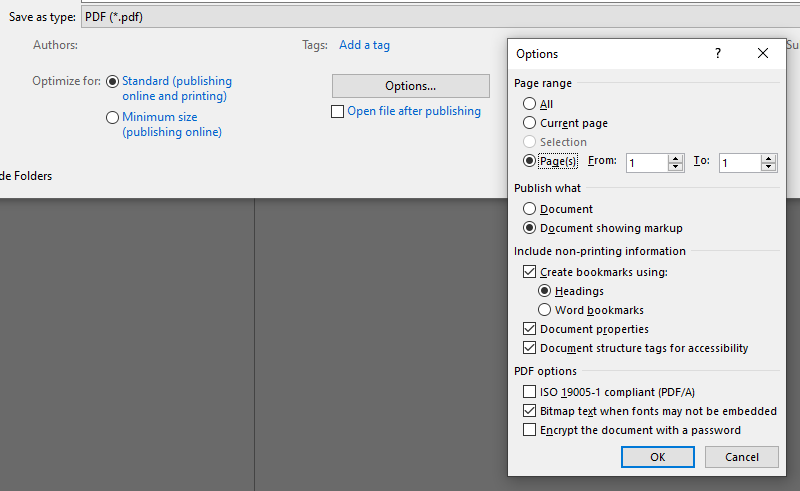The height and width of the screenshot is (491, 800).
Task: Check Open file after publishing
Action: 338,112
